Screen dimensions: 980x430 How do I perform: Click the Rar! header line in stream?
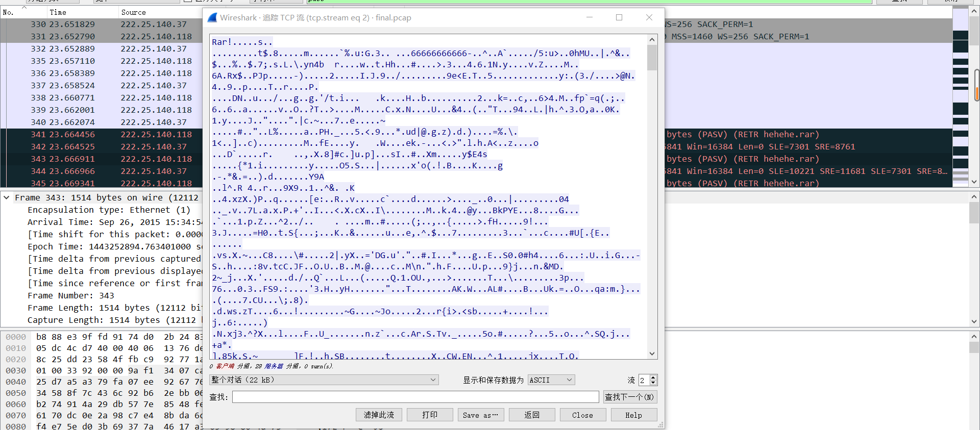(242, 42)
